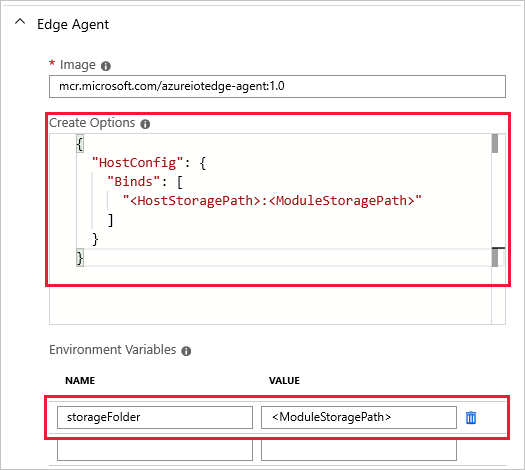Click the "Binds" line in JSON editor
The image size is (525, 470).
coord(145,182)
